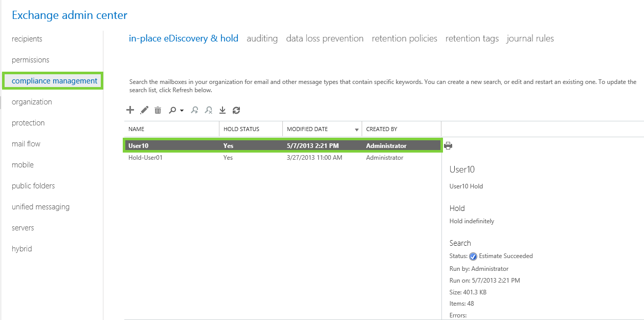Image resolution: width=644 pixels, height=320 pixels.
Task: Select the Hold-User01 search row
Action: (282, 158)
